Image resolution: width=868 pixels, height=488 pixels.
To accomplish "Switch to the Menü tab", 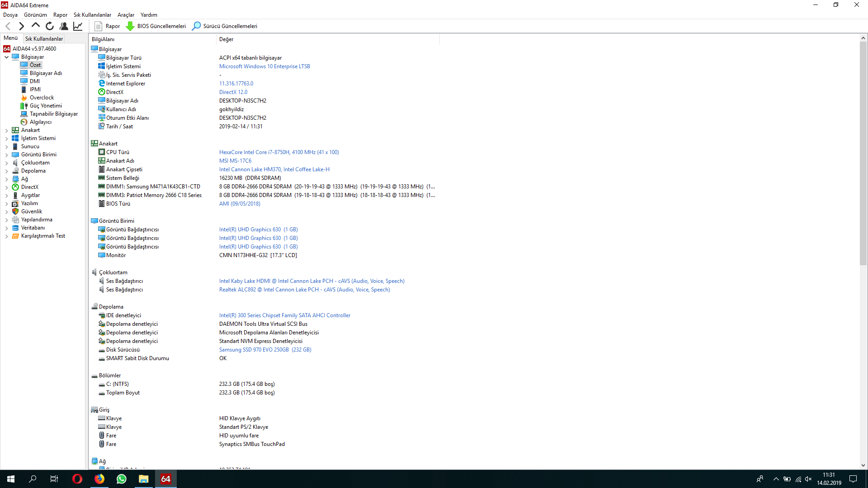I will pyautogui.click(x=11, y=38).
